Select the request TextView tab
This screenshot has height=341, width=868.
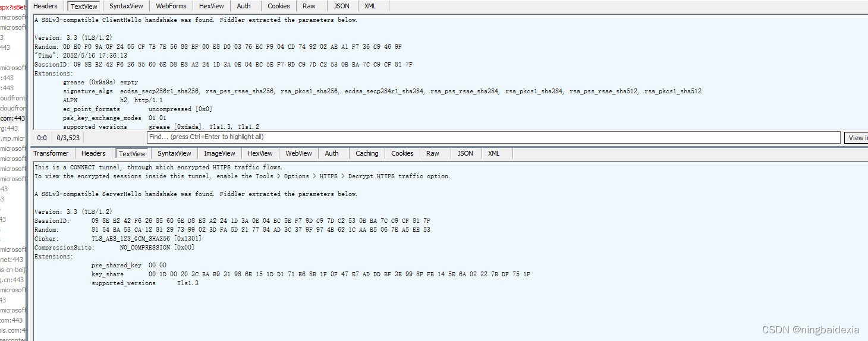tap(84, 6)
